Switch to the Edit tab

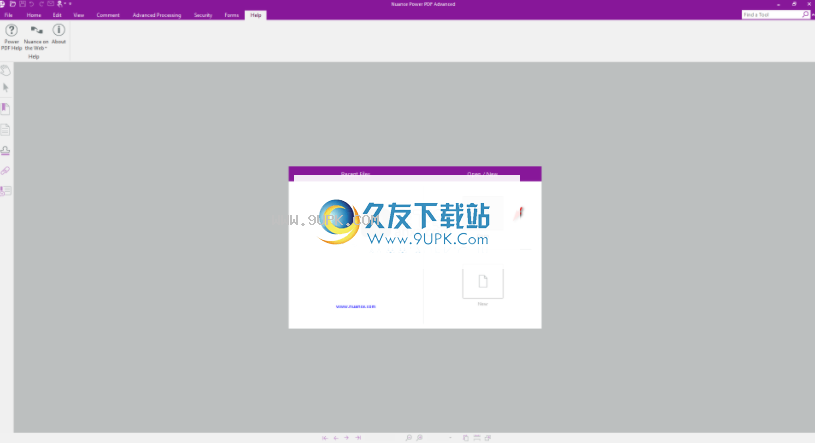tap(57, 15)
